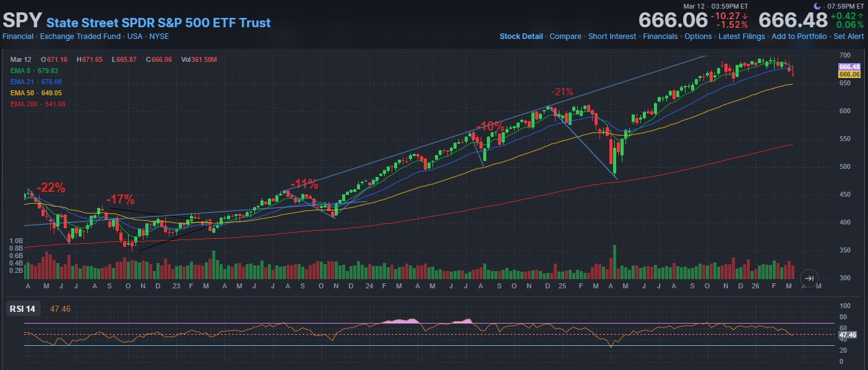Click the H 671.65 high value
The image size is (868, 370).
tap(90, 59)
